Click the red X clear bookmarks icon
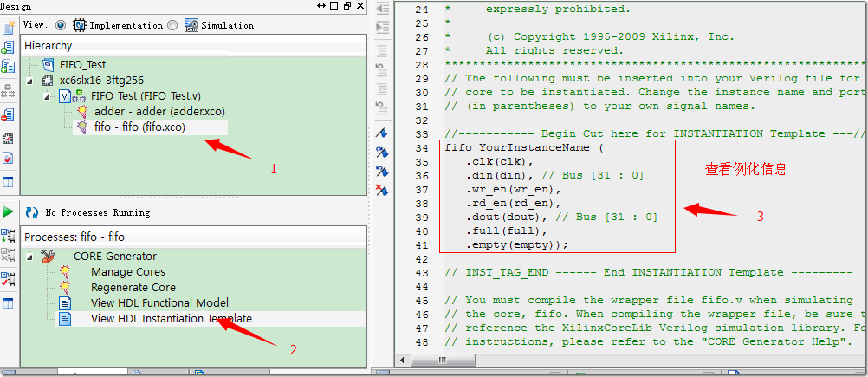This screenshot has width=868, height=377. tap(382, 190)
